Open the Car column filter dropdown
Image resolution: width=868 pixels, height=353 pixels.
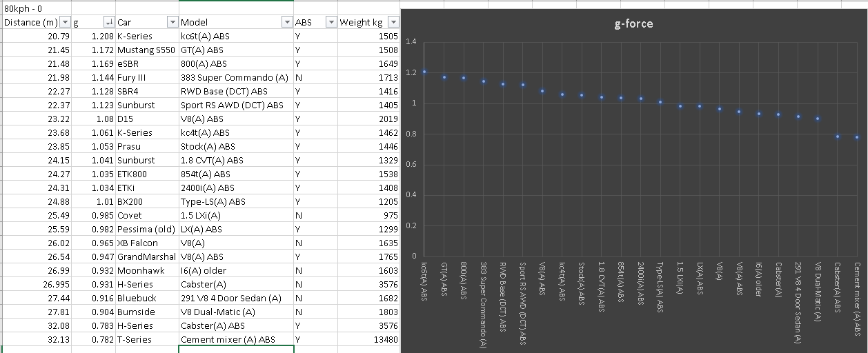point(172,23)
